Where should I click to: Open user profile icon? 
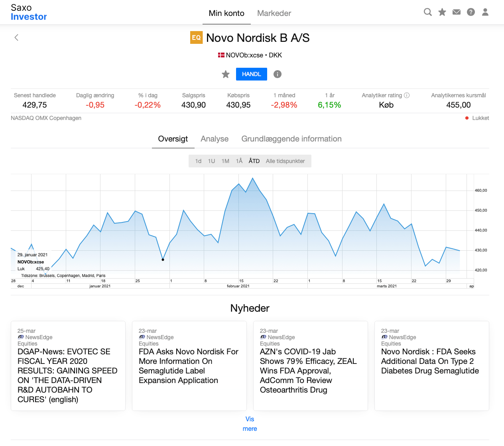click(x=485, y=12)
